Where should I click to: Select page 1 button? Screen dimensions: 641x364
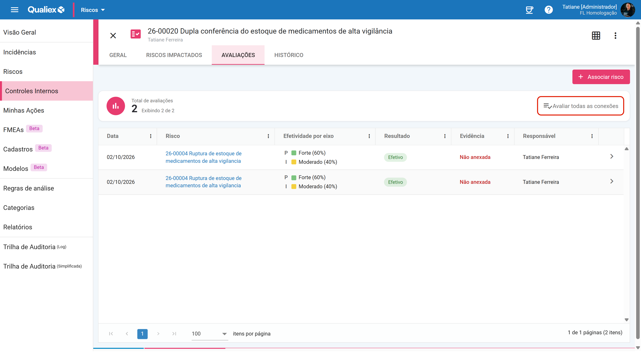click(142, 334)
